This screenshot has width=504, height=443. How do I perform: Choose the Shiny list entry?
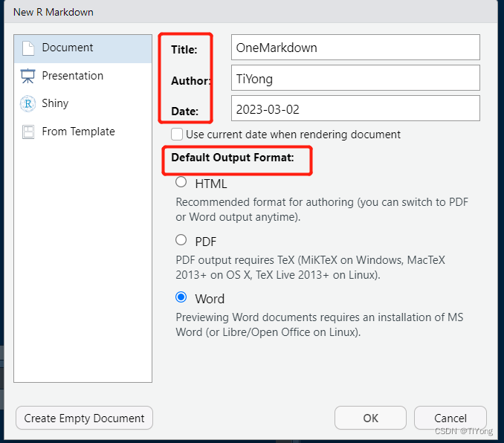click(83, 103)
